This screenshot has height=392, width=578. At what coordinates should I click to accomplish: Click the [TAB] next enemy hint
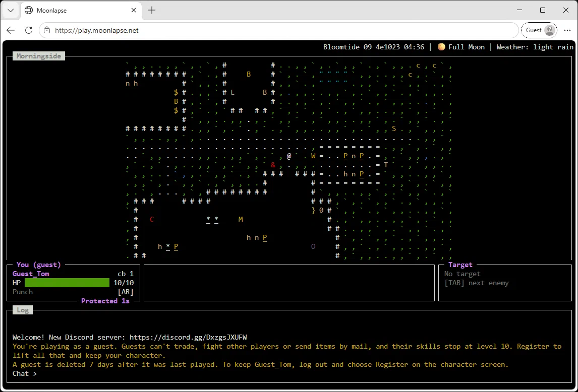[x=476, y=283]
